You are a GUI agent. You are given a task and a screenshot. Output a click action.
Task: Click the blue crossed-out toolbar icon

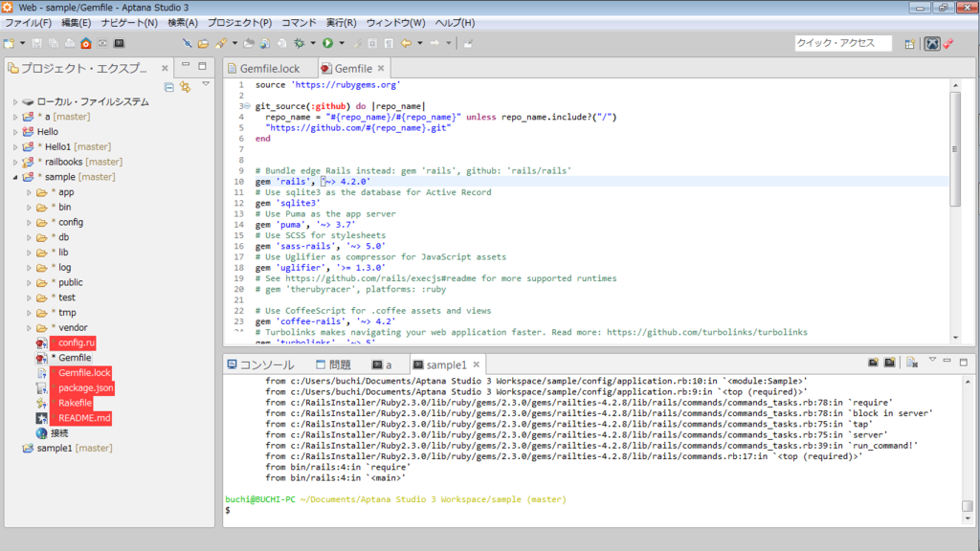click(x=187, y=43)
